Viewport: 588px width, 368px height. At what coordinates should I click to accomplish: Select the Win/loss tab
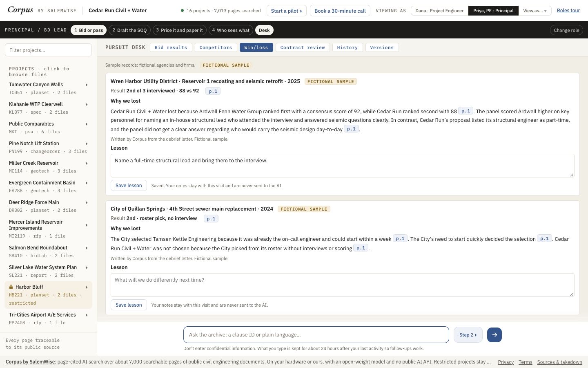pos(256,47)
